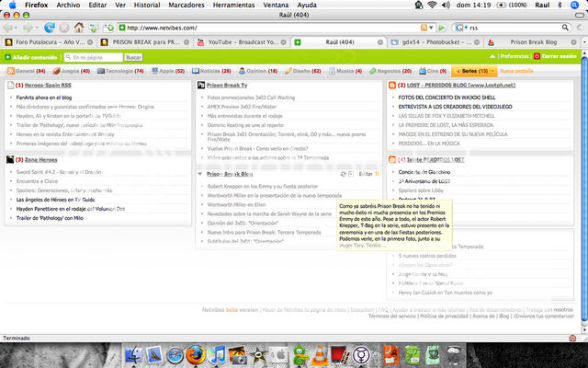Open the tab list dropdown arrow
This screenshot has height=368, width=588.
coord(582,42)
